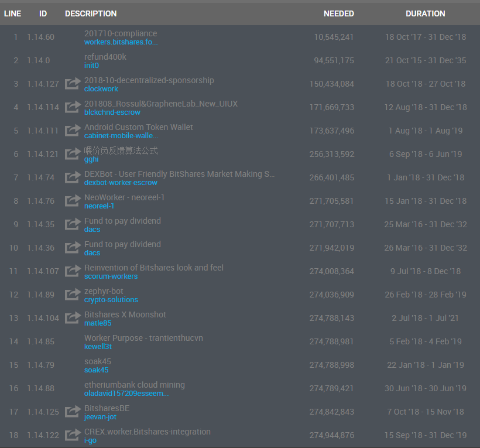Select the needed amount 94,551,175
This screenshot has height=448, width=480.
tap(334, 60)
